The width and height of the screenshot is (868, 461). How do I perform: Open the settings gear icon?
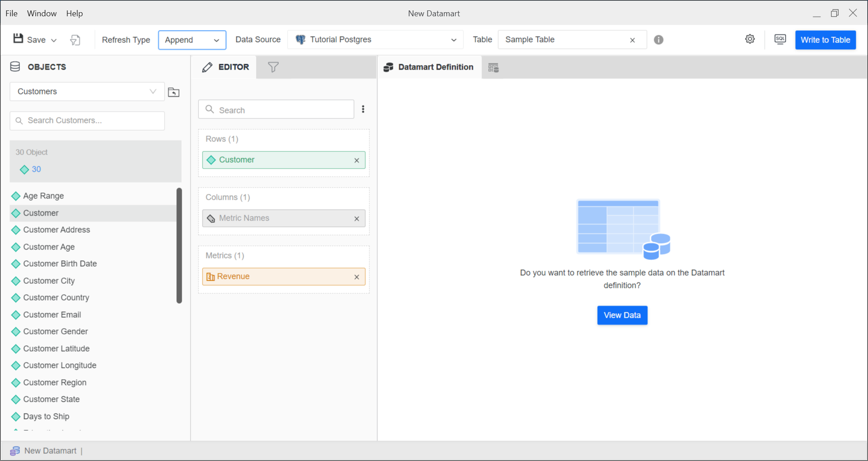750,39
